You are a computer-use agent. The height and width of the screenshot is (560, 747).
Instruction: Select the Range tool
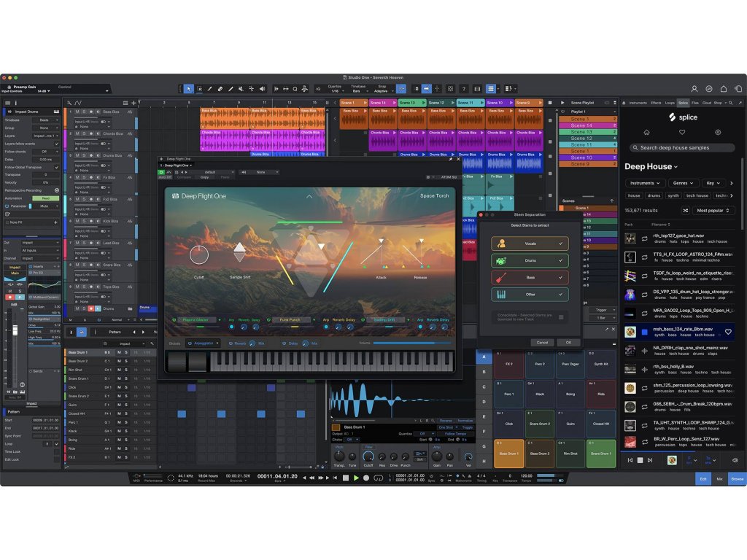(199, 88)
